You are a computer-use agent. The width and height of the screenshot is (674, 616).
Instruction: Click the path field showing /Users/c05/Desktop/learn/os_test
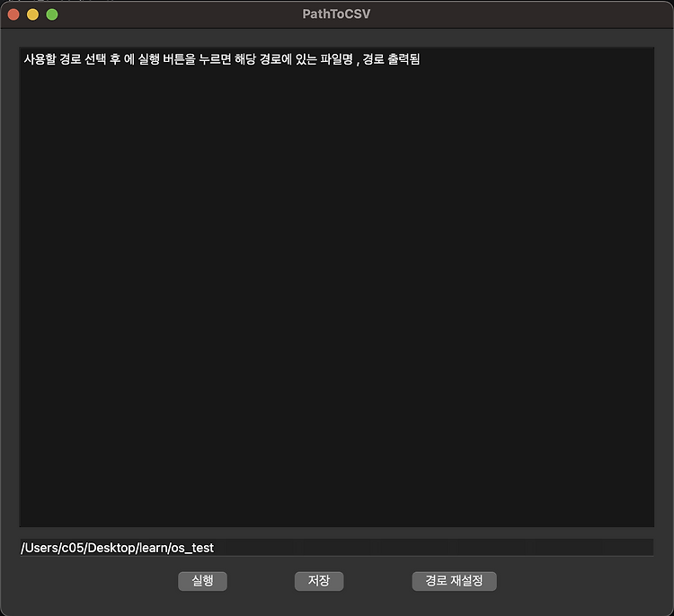pos(337,548)
